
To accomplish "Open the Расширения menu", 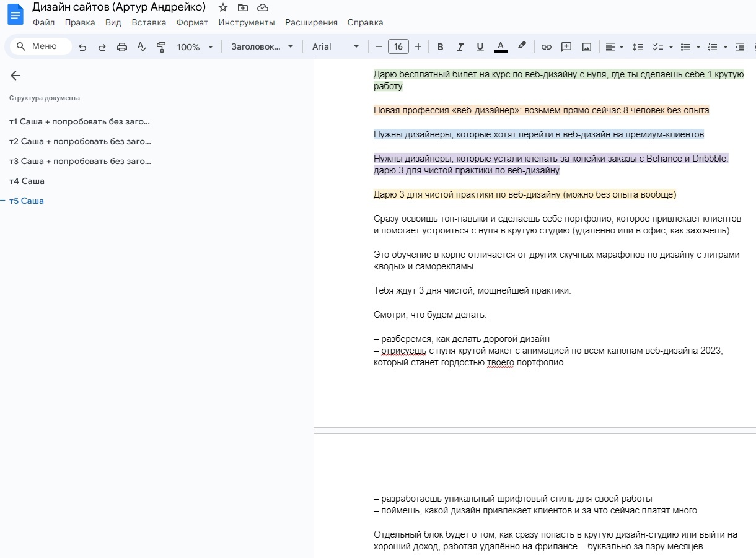I will point(311,22).
